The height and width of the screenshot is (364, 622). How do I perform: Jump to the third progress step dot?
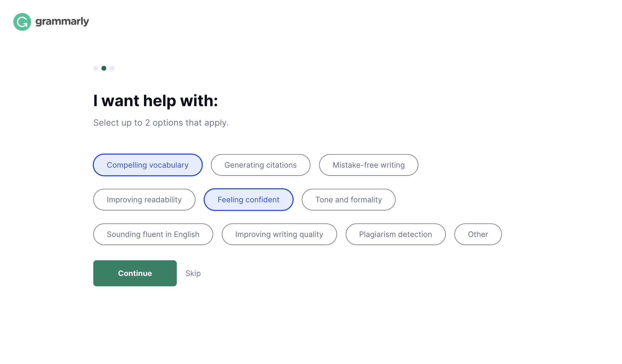[x=112, y=68]
